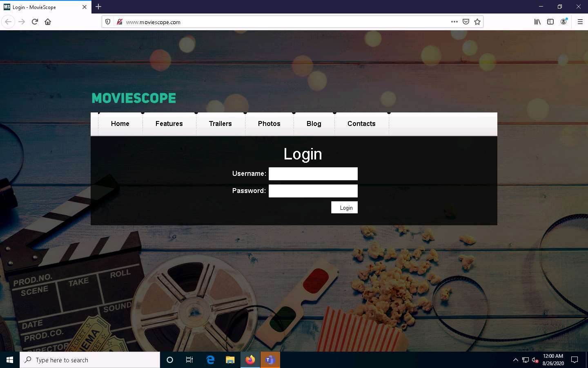Screen dimensions: 588x368
Task: Bookmark this page with star icon
Action: (x=477, y=22)
